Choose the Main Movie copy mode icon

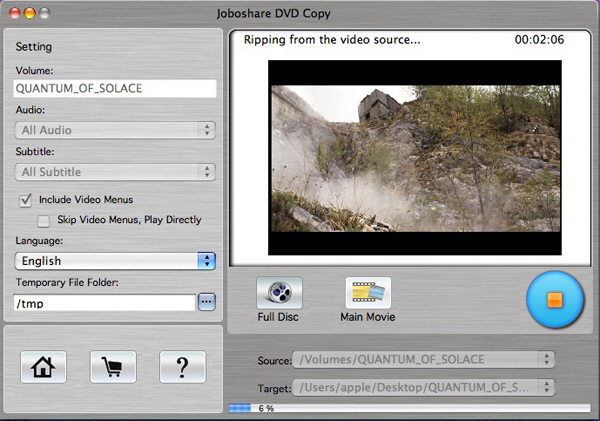coord(368,293)
